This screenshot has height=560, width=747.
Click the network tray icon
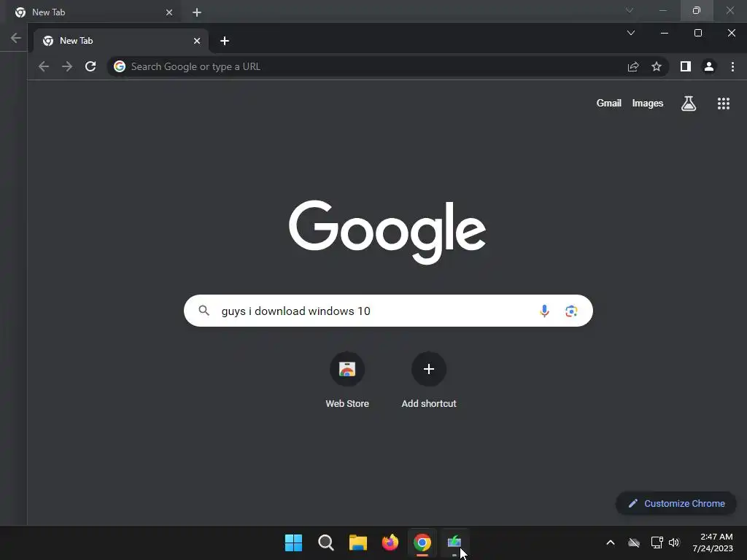[657, 542]
